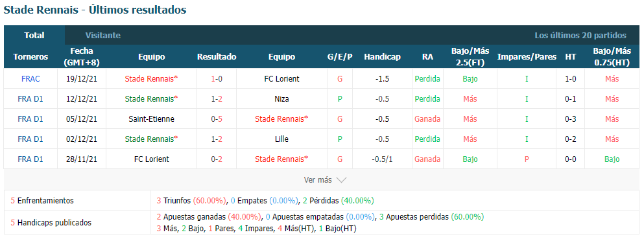Select the Total tab
Screen dimensions: 644x239
tap(34, 35)
